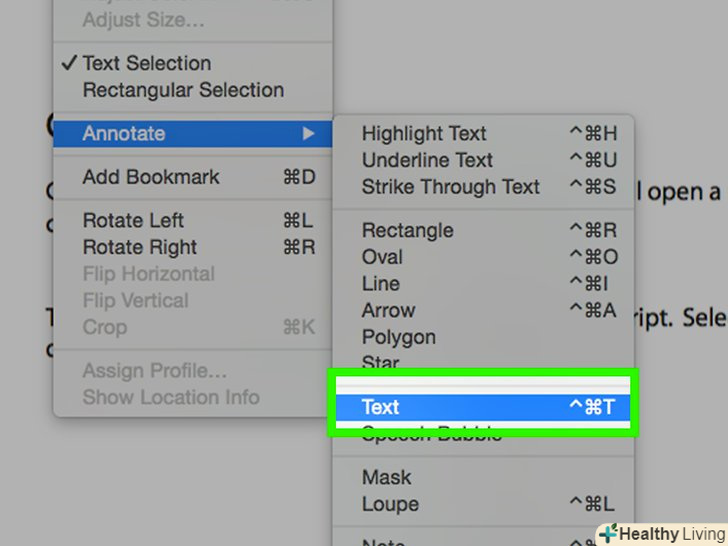
Task: Click Add Bookmark menu entry
Action: pos(151,177)
